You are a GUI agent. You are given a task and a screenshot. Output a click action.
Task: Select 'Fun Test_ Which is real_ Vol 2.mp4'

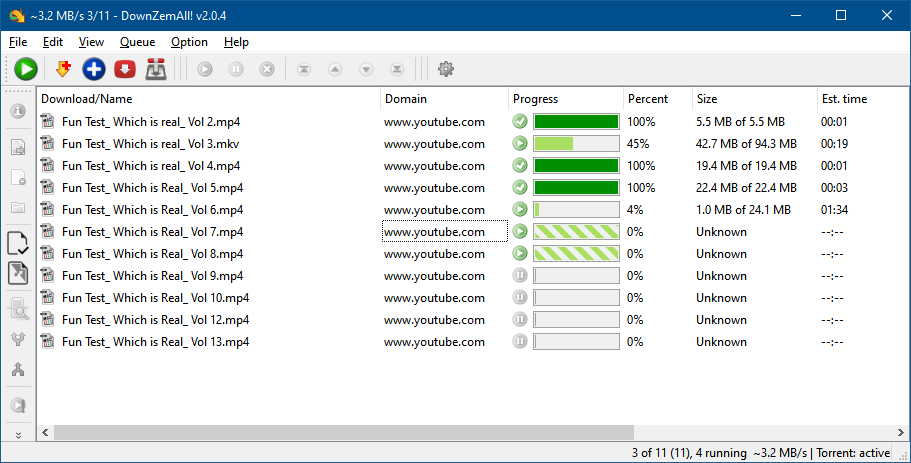[151, 121]
